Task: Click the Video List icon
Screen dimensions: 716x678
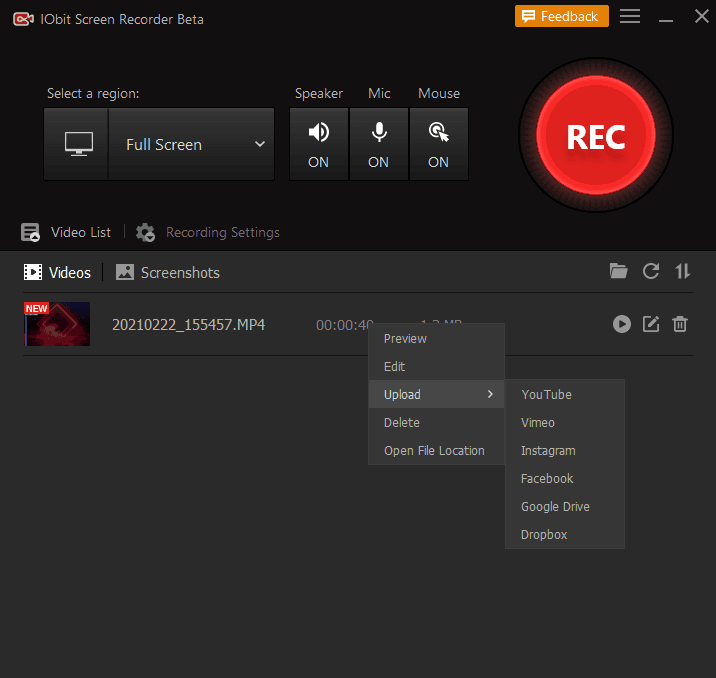Action: [31, 232]
